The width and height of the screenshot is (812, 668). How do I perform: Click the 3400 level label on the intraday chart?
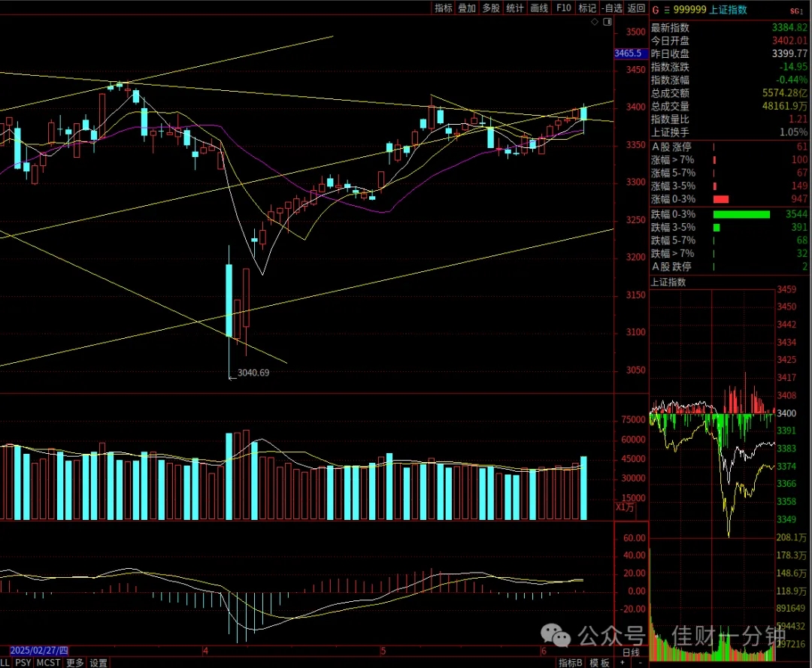click(x=786, y=413)
